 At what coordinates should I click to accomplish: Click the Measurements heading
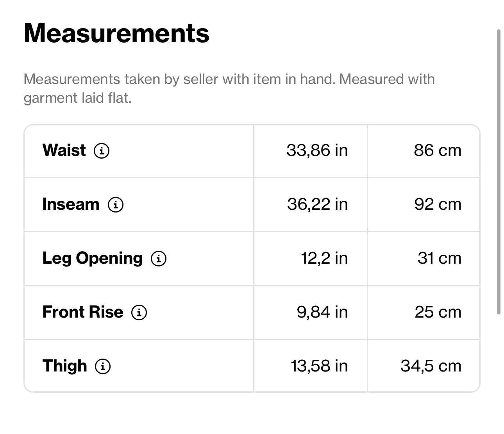point(116,33)
